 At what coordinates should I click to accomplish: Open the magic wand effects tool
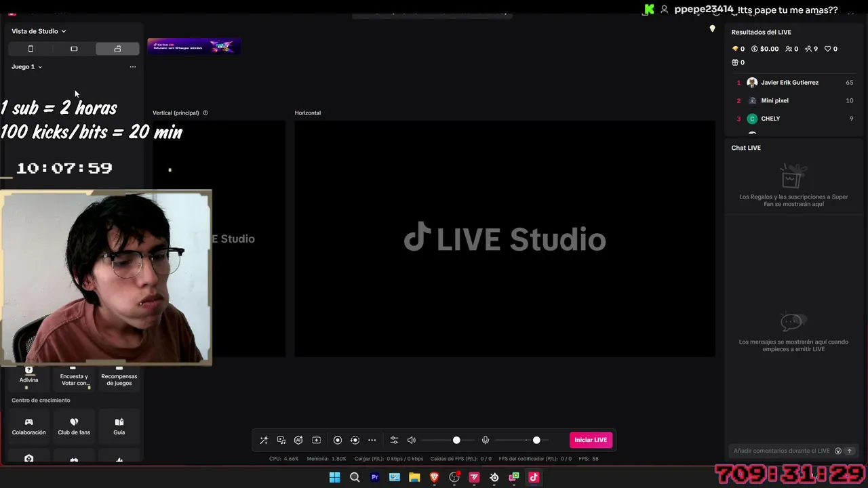tap(264, 440)
